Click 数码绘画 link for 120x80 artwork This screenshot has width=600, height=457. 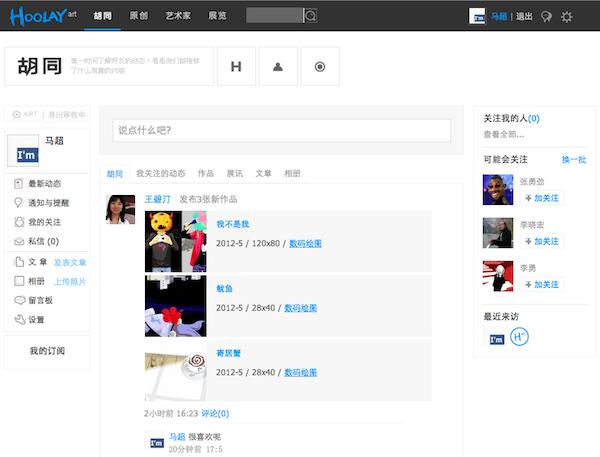click(305, 243)
